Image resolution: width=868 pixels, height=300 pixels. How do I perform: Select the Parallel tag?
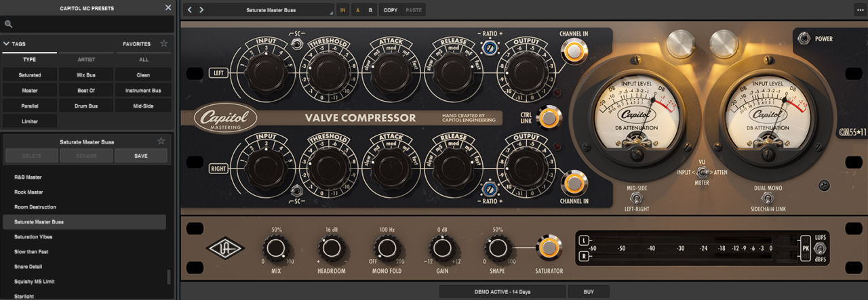(30, 106)
